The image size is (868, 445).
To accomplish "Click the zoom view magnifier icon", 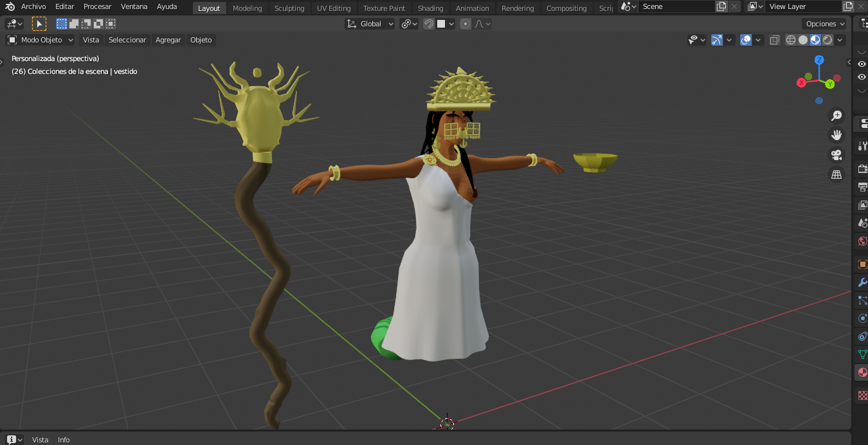I will click(836, 116).
